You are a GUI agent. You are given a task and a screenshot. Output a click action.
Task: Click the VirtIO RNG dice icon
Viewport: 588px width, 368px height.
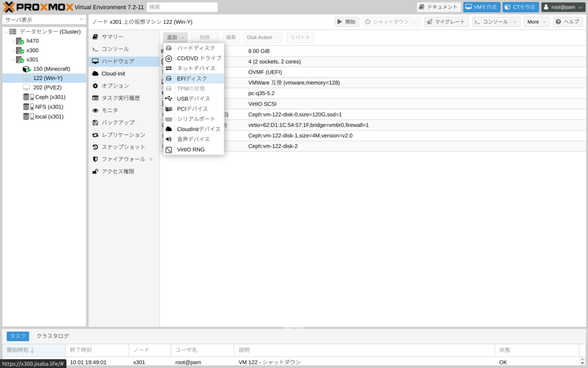pyautogui.click(x=169, y=149)
